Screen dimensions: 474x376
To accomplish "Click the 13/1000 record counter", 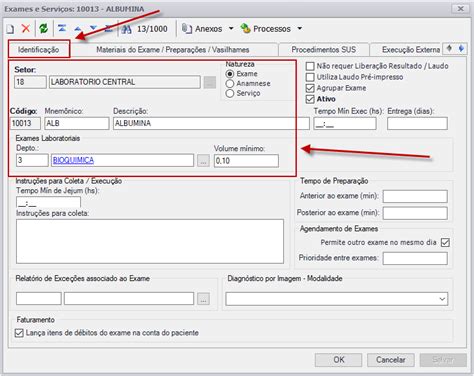I will point(152,29).
